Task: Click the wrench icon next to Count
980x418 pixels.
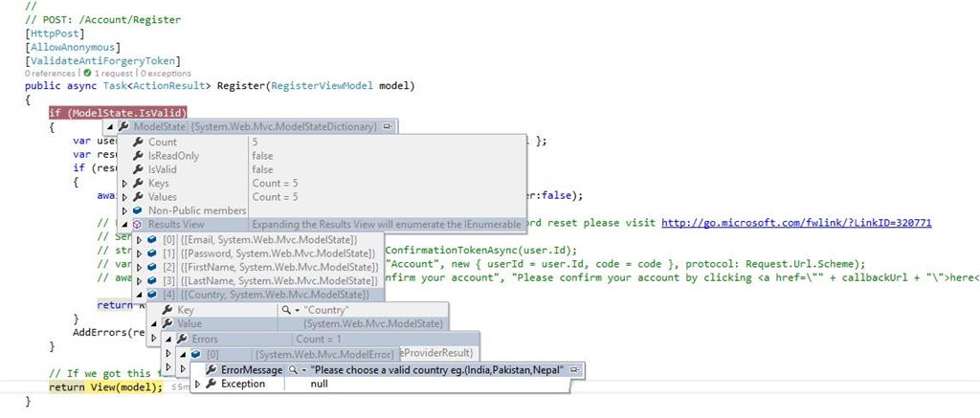Action: [x=138, y=142]
